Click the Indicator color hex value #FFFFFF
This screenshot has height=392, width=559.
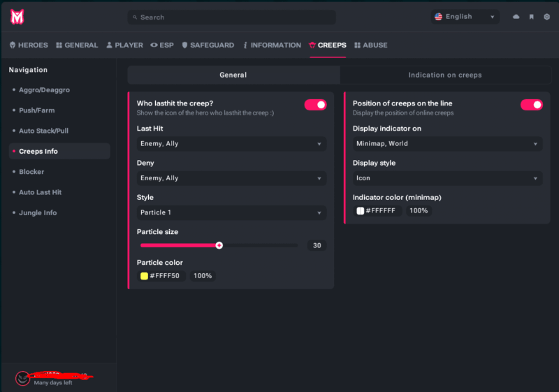point(380,210)
